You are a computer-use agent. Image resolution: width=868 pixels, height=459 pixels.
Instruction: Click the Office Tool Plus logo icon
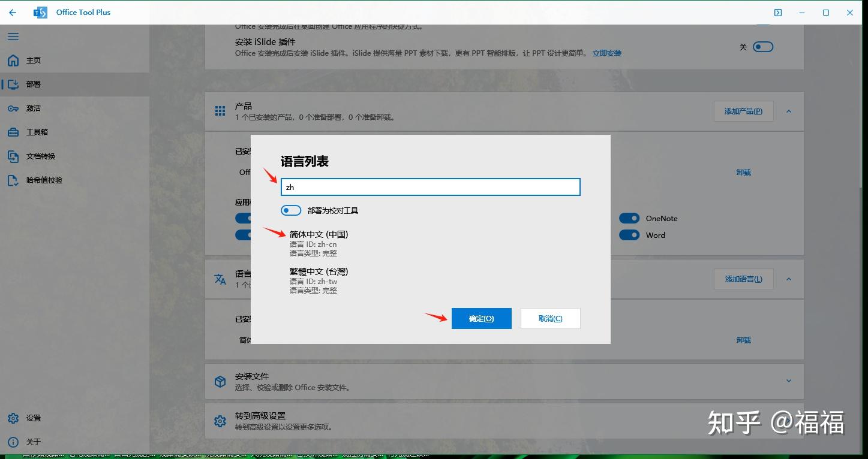pyautogui.click(x=40, y=12)
